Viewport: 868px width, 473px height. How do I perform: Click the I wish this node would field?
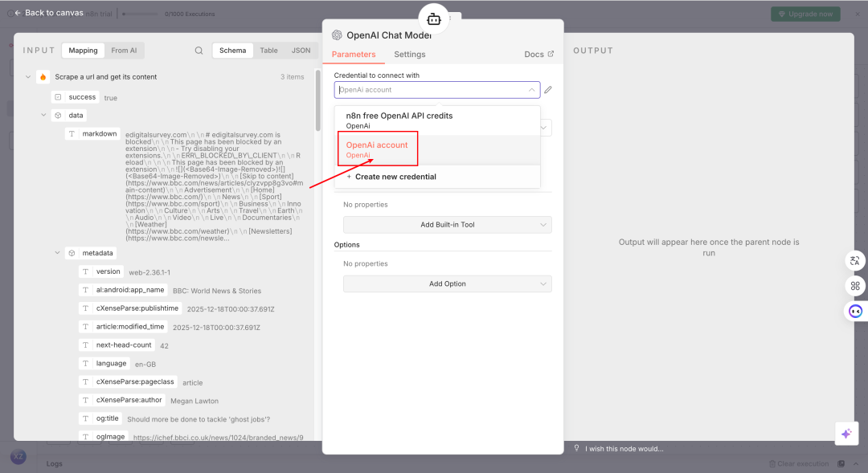tap(624, 448)
